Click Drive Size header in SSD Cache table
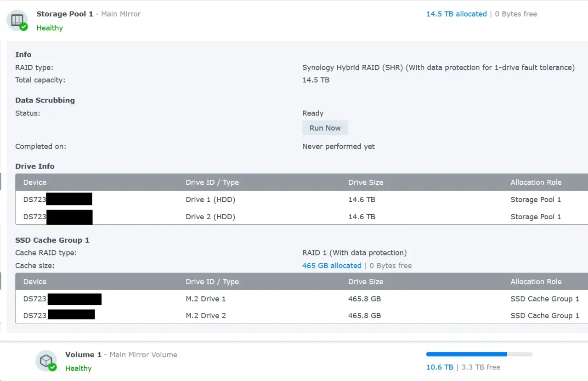This screenshot has width=588, height=381. (366, 282)
